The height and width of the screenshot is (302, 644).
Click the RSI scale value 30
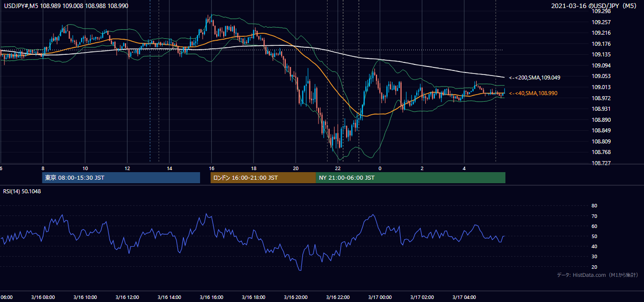(x=594, y=257)
